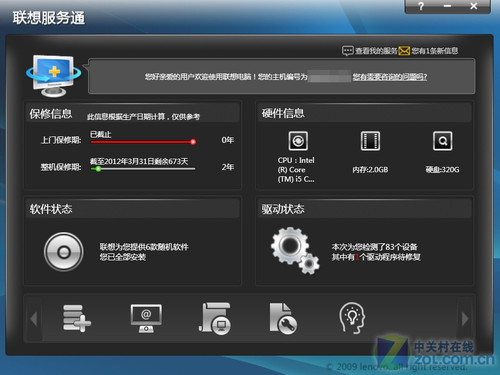The height and width of the screenshot is (375, 500).
Task: Open 查看我的服务 link
Action: [x=376, y=51]
